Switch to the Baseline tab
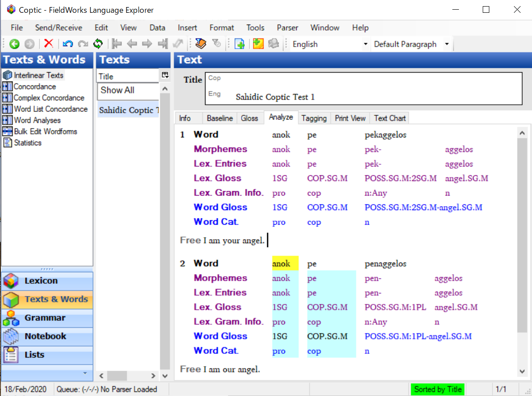 pos(220,118)
